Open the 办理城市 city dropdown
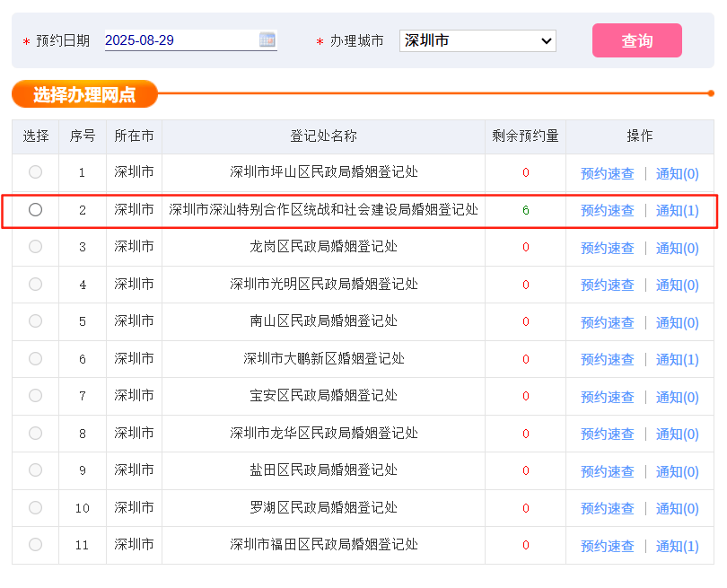 click(x=477, y=39)
